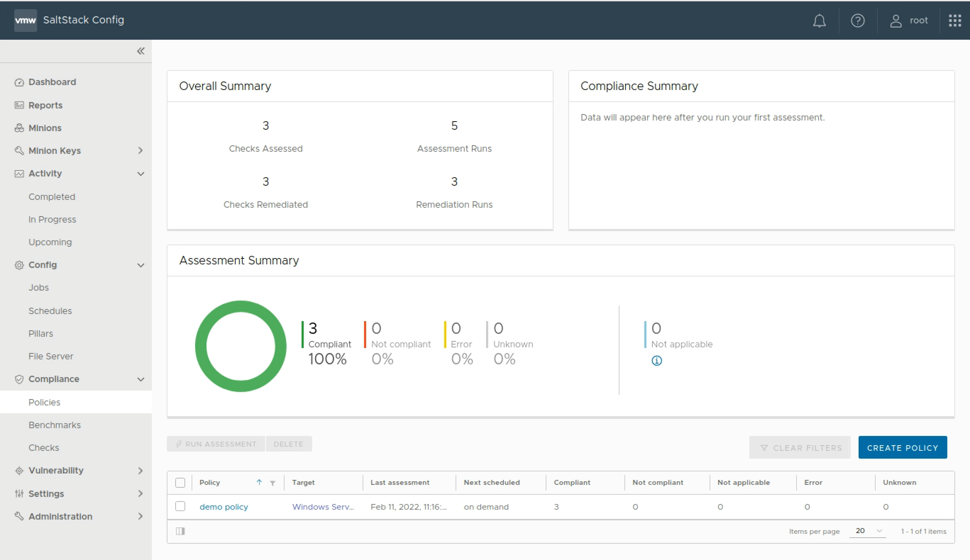Click the Create Policy button
Viewport: 970px width, 560px height.
[902, 448]
